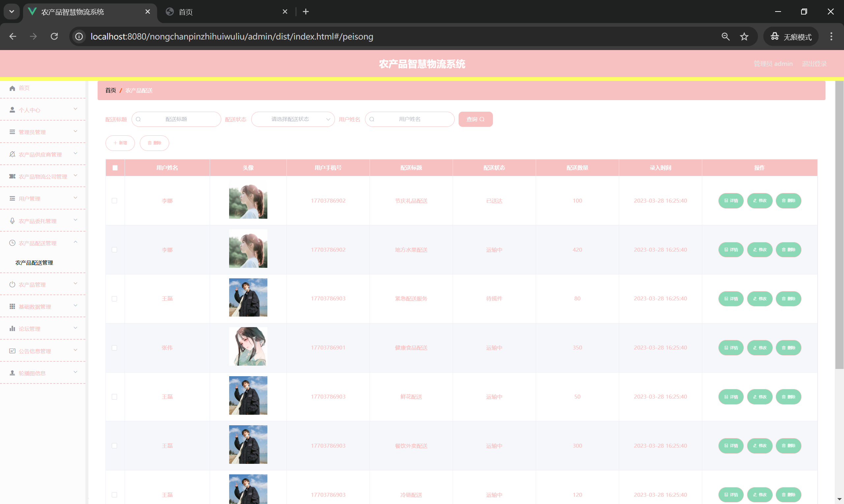Viewport: 844px width, 504px height.
Task: Click the 新增 add button
Action: pos(120,143)
